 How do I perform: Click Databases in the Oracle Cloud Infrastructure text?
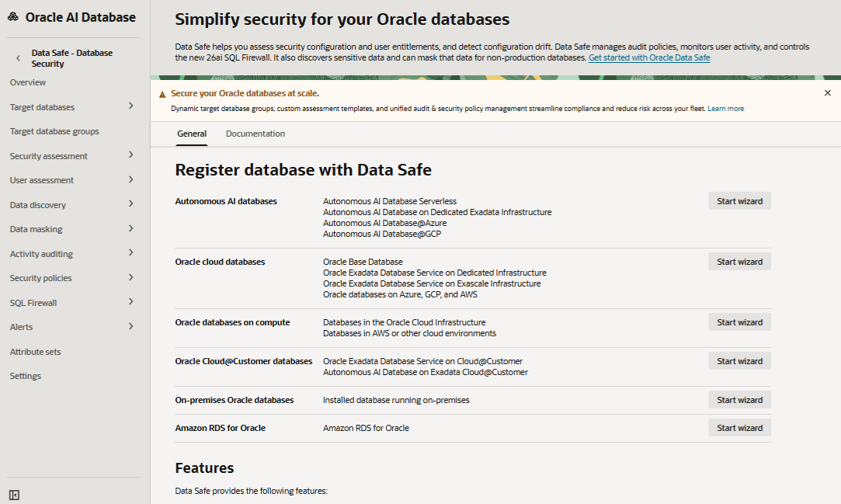click(405, 322)
